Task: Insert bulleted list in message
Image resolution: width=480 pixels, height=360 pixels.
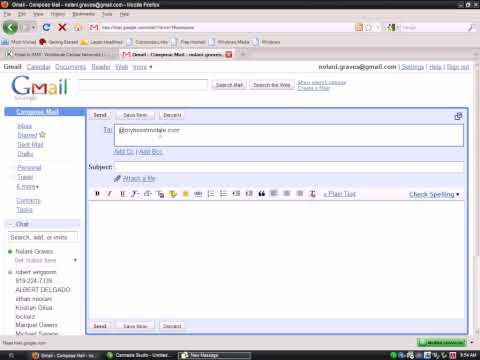Action: click(223, 194)
